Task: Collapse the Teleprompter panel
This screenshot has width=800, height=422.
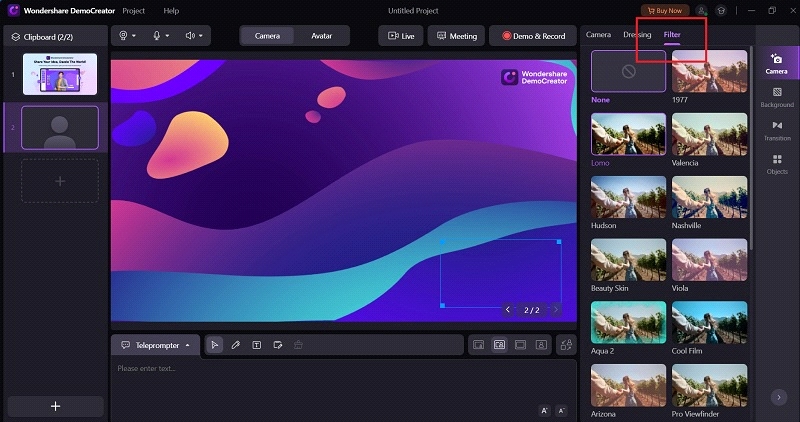Action: pos(188,345)
